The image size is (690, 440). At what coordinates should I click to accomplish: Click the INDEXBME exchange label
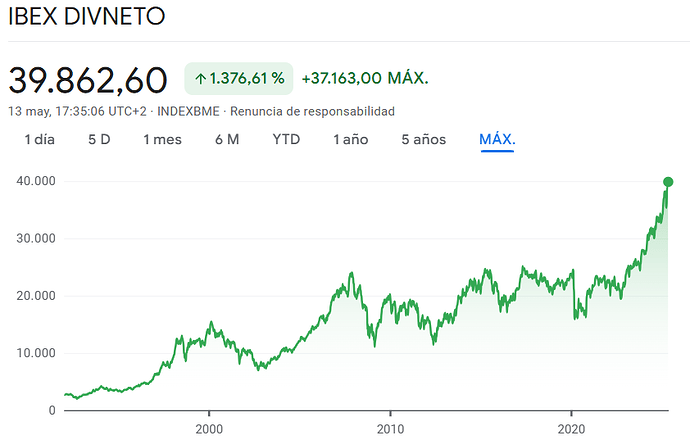point(188,111)
